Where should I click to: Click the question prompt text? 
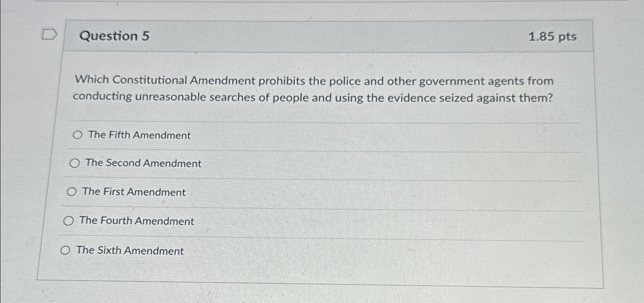coord(312,89)
